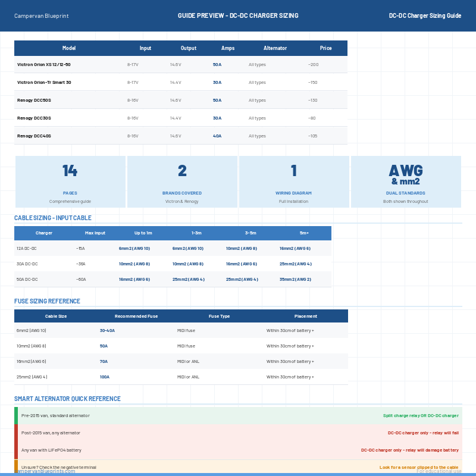This screenshot has height=476, width=476.
Task: Open the Brands Covered stat card
Action: 182,181
